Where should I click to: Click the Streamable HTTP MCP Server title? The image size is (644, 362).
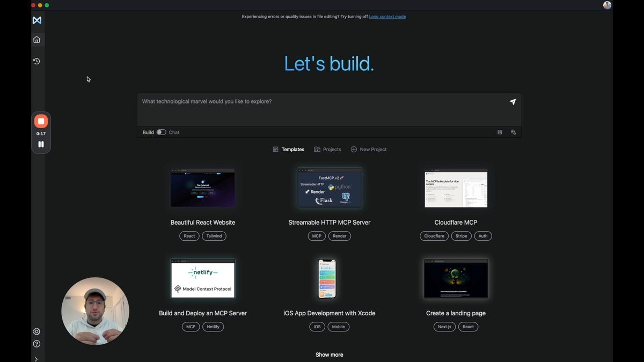click(330, 223)
